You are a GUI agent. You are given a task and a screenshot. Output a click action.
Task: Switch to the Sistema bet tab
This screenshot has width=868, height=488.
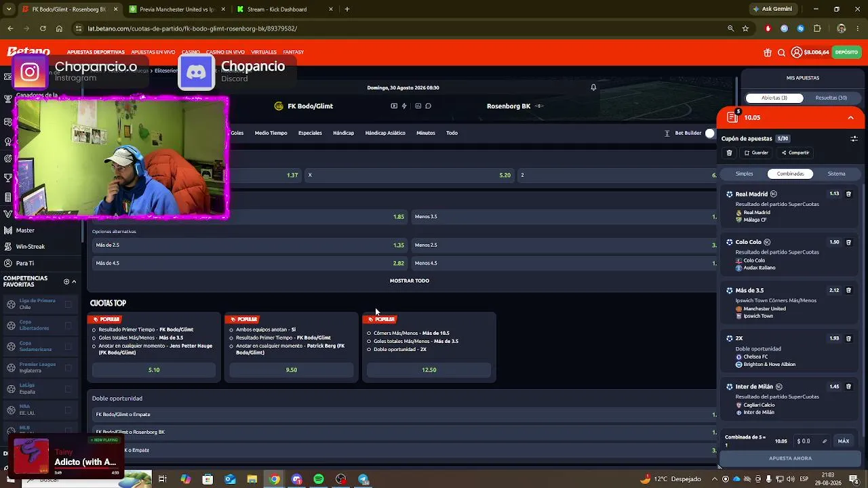point(836,174)
